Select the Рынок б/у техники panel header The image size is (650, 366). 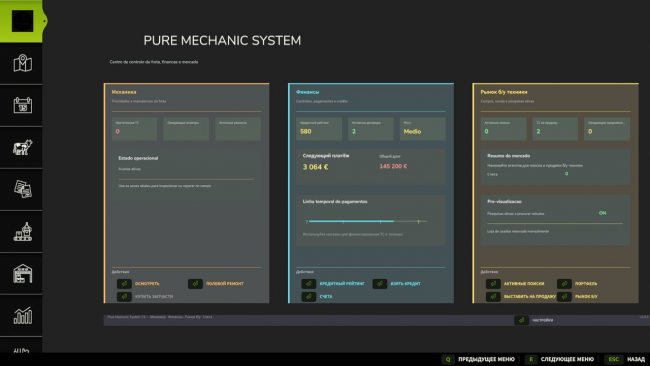(504, 92)
